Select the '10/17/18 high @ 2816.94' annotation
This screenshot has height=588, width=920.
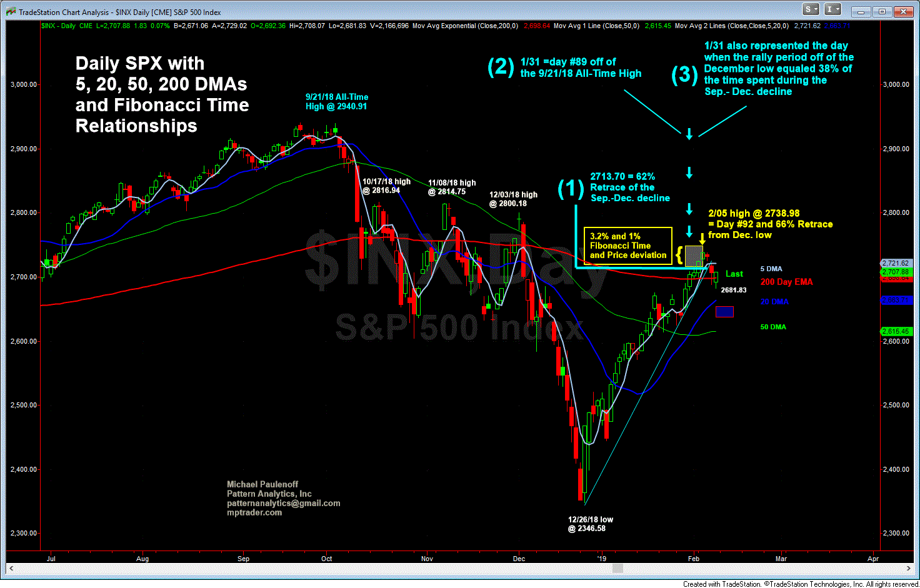(387, 186)
